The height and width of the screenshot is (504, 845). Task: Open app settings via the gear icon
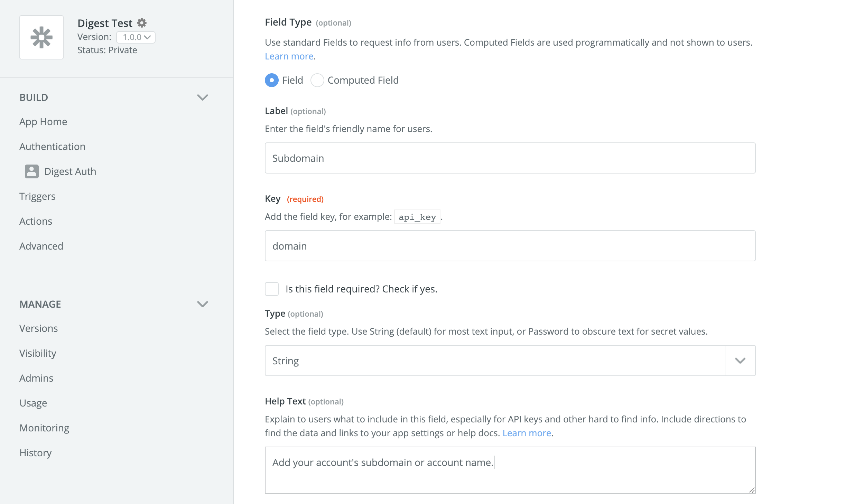pyautogui.click(x=141, y=23)
